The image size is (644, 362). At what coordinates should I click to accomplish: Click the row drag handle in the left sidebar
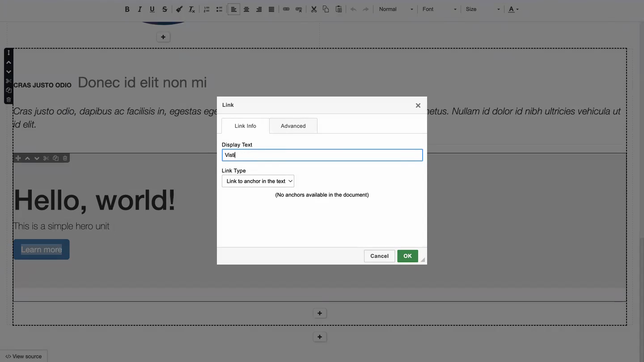[x=8, y=53]
